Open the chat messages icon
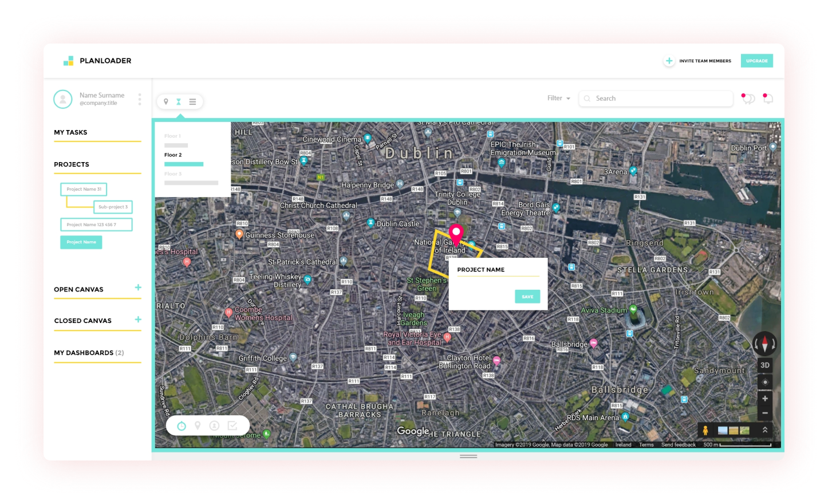Viewport: 828px width, 504px height. 748,99
